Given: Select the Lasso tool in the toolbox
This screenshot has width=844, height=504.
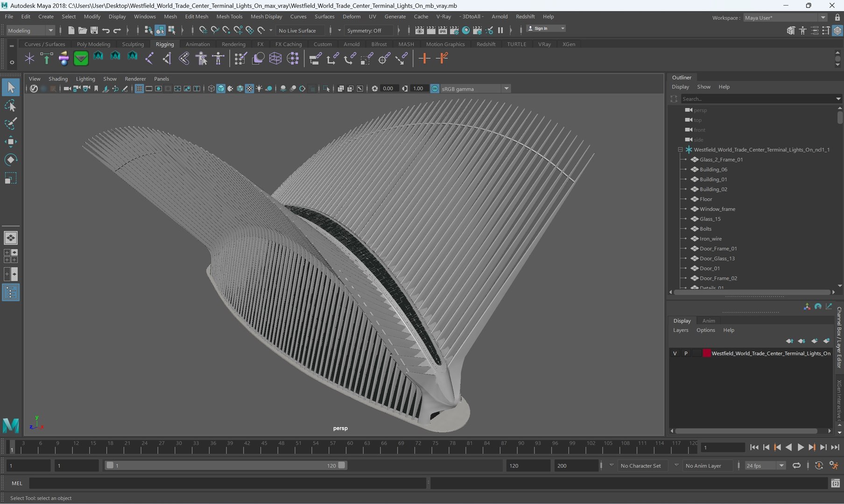Looking at the screenshot, I should pyautogui.click(x=11, y=106).
